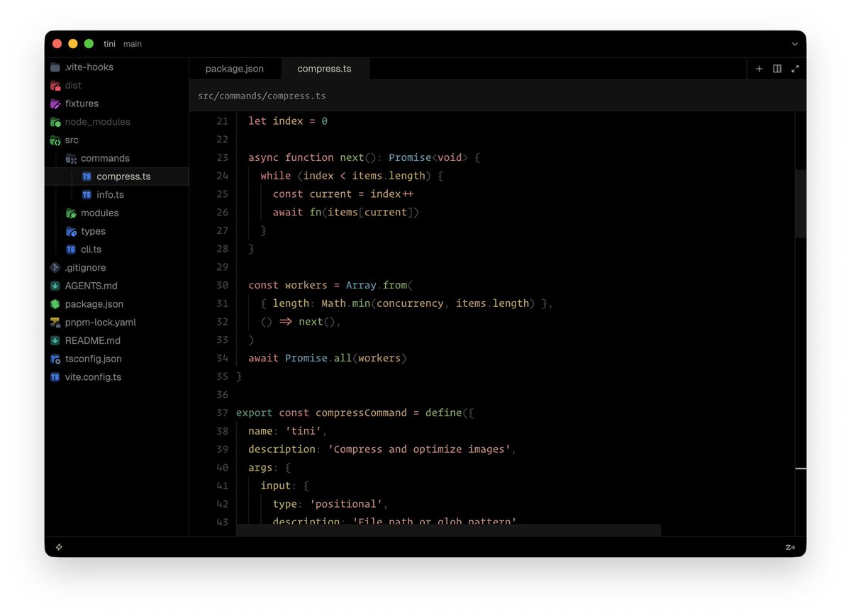This screenshot has width=851, height=616.
Task: Click the while keyword on line 24
Action: (x=276, y=176)
